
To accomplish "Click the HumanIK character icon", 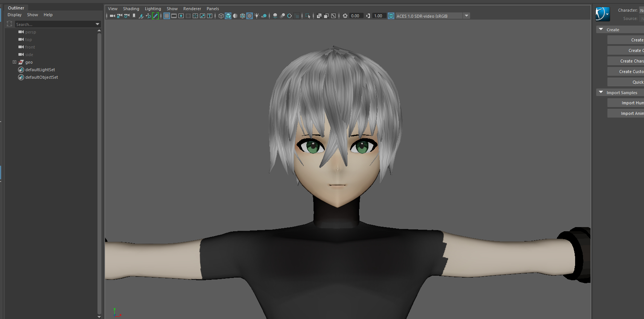I will click(x=602, y=14).
